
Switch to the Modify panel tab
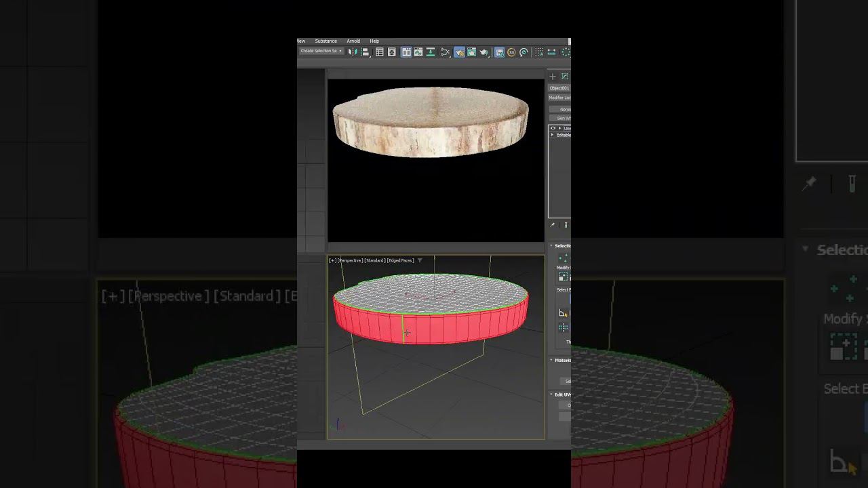(x=565, y=77)
